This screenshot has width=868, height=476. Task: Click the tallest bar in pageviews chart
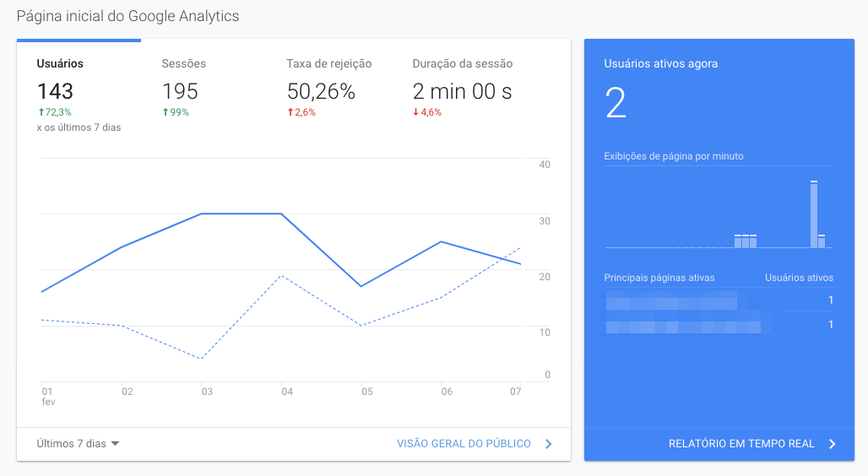[x=814, y=214]
